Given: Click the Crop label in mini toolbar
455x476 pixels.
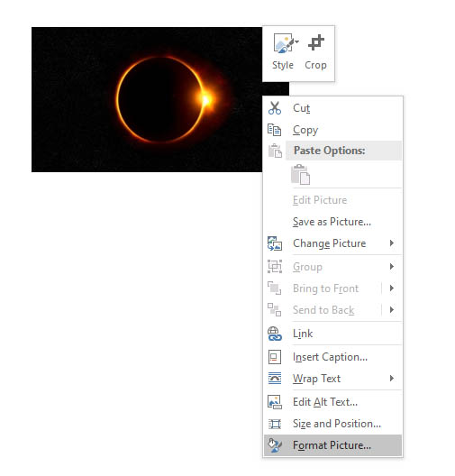Looking at the screenshot, I should (315, 65).
